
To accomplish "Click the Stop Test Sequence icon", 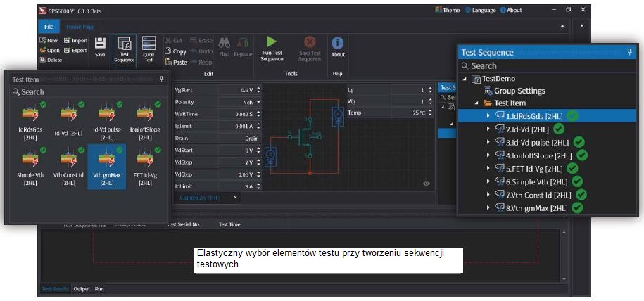I will point(309,43).
